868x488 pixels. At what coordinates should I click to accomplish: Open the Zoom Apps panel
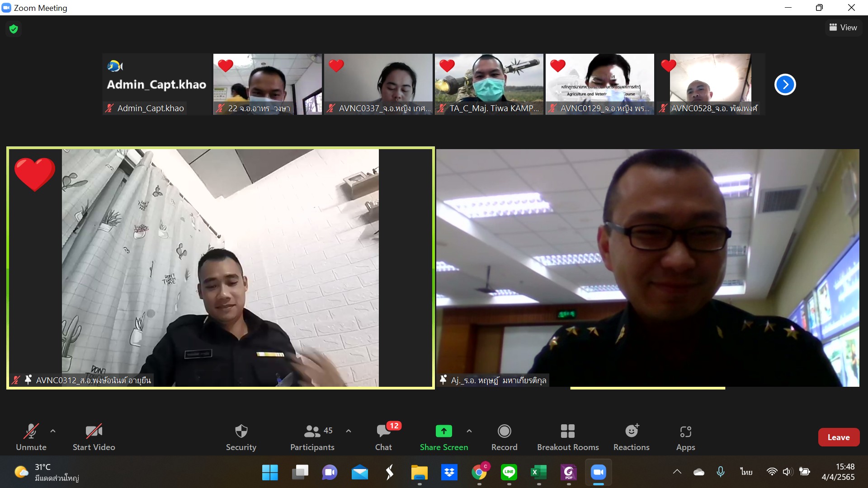[686, 437]
